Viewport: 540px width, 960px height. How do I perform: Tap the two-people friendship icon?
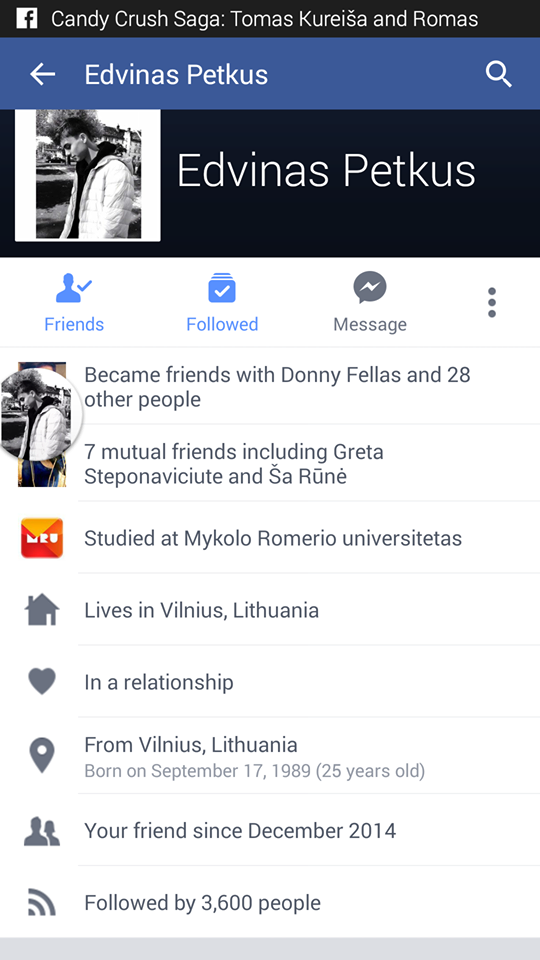[42, 831]
